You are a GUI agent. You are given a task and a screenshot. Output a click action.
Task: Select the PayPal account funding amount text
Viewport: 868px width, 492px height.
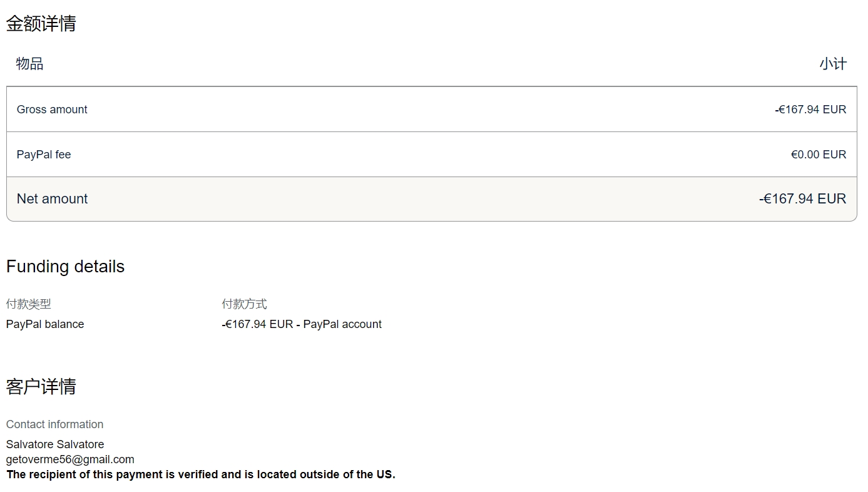point(302,324)
